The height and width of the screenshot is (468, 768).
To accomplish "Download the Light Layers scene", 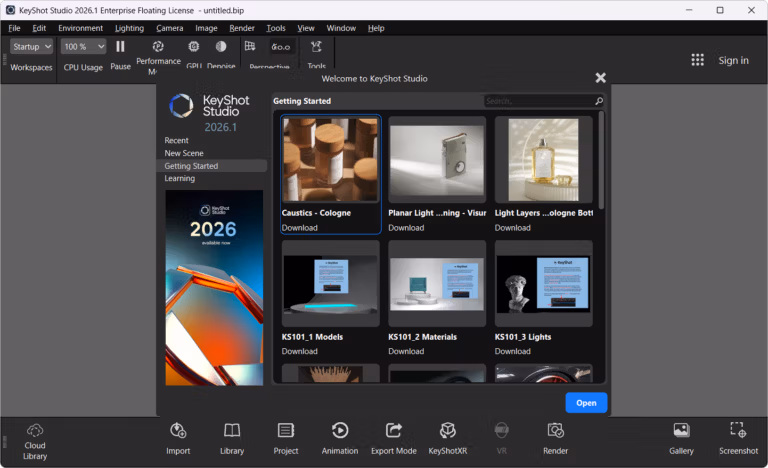I will point(512,228).
